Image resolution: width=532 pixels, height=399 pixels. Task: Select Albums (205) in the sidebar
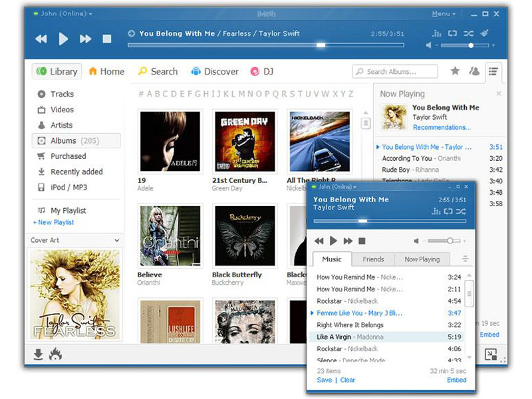(x=76, y=141)
